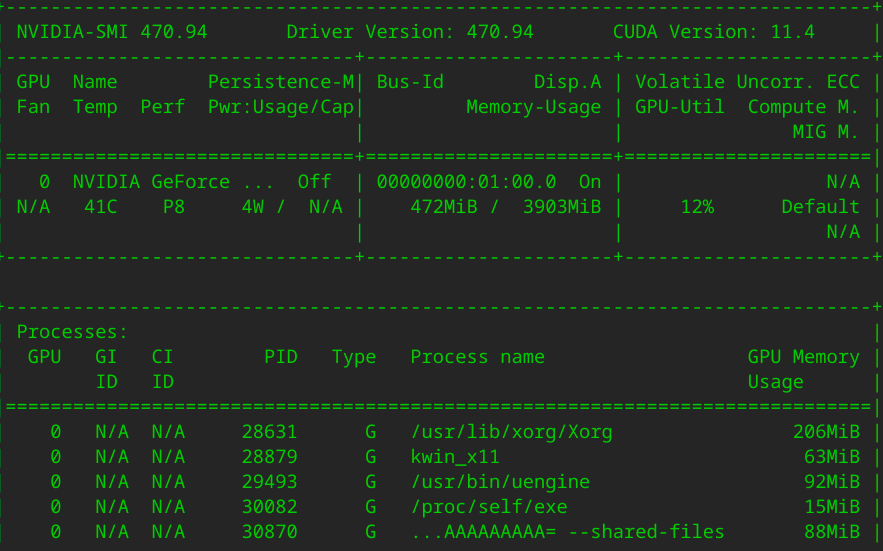Click the power usage 4W value

252,207
